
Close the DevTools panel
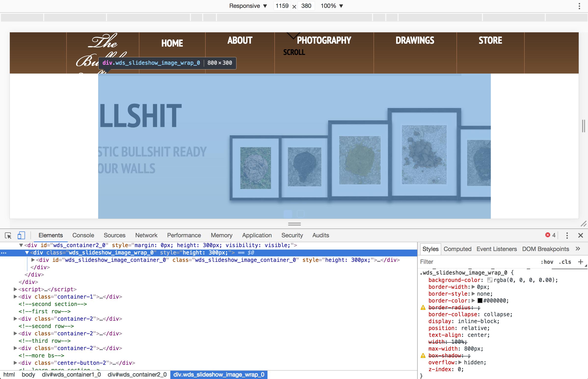point(580,236)
